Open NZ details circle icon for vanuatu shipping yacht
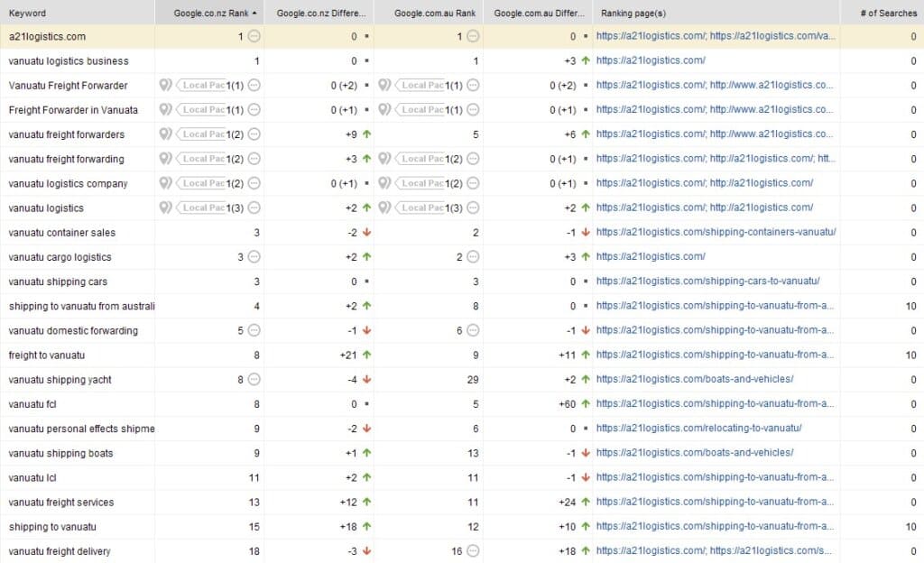Image resolution: width=924 pixels, height=563 pixels. [254, 380]
